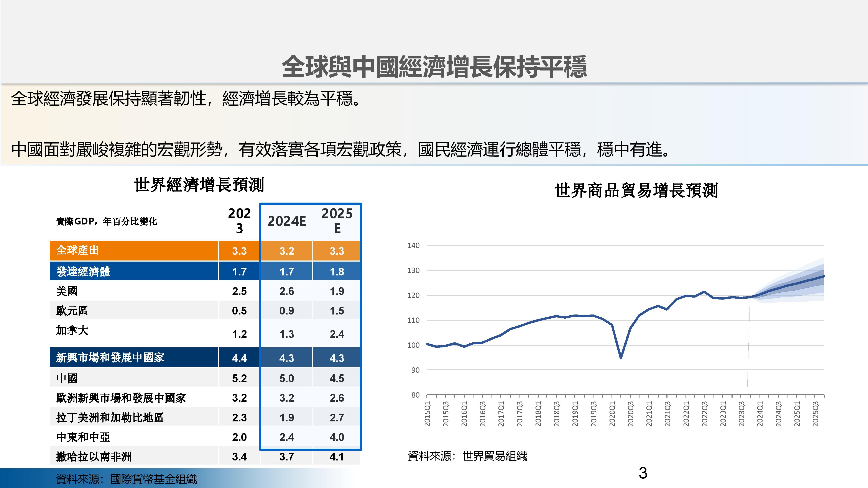Select the 美國 row label

67,291
